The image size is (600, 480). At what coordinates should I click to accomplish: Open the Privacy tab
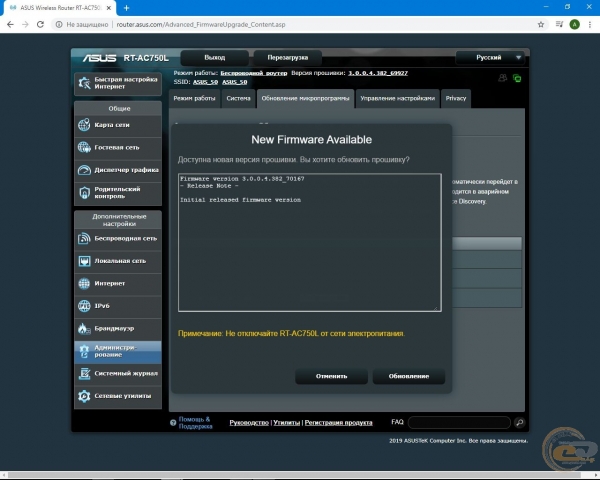coord(456,98)
